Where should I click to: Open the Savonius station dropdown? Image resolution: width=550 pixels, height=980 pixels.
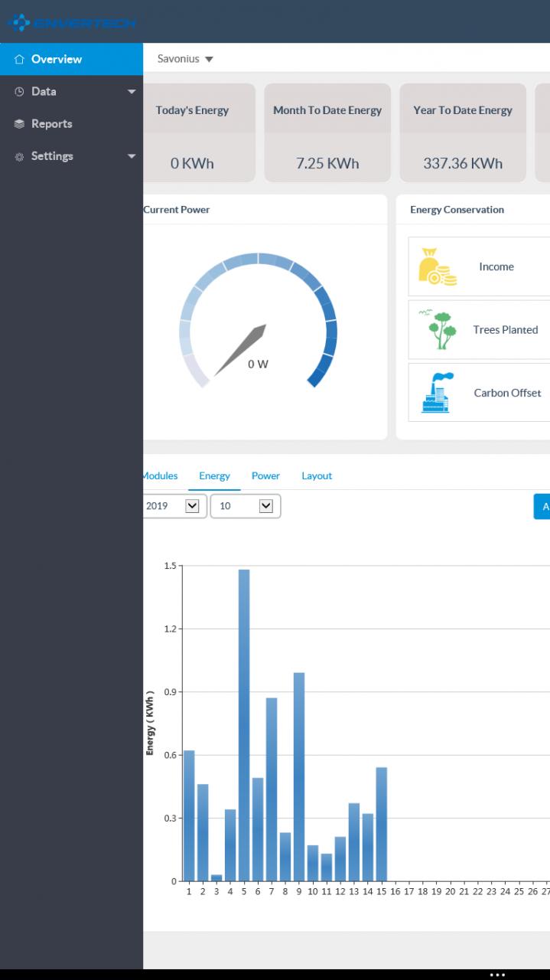pyautogui.click(x=185, y=59)
